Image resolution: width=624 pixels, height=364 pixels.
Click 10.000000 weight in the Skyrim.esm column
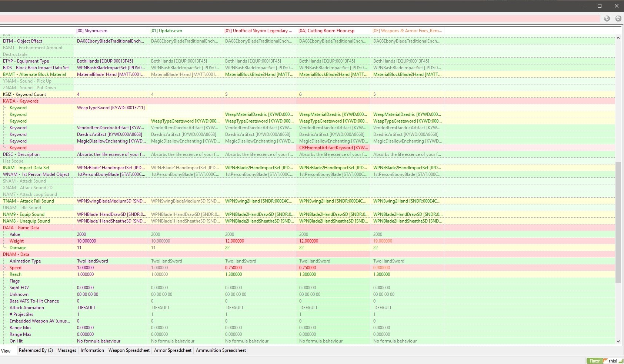(86, 241)
